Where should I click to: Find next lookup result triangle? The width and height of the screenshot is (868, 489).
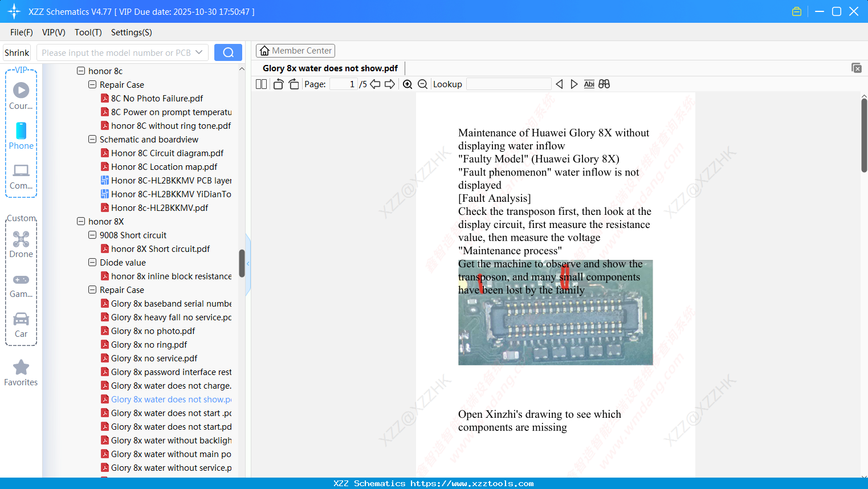574,84
